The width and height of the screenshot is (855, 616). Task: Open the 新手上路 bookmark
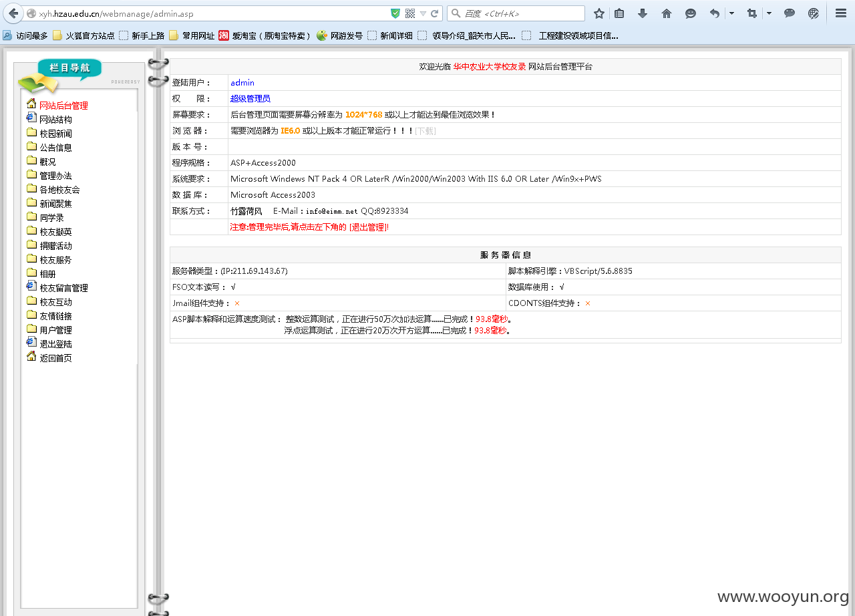(142, 35)
